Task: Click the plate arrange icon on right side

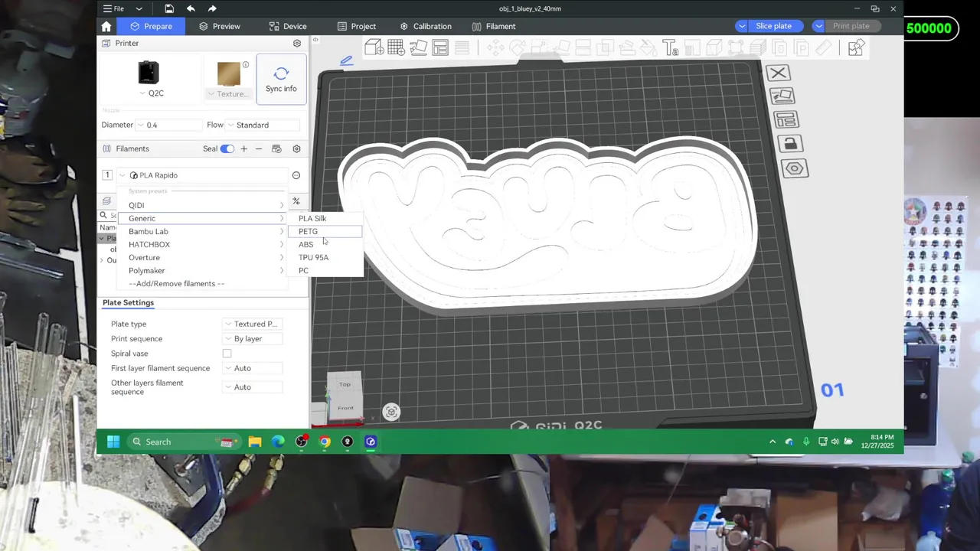Action: pos(786,120)
